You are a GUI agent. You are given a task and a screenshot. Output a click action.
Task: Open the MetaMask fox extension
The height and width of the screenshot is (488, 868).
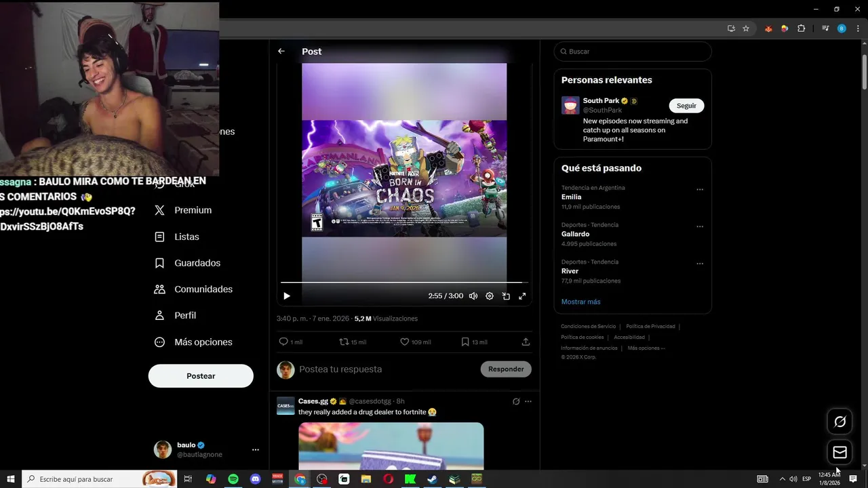[x=768, y=28]
